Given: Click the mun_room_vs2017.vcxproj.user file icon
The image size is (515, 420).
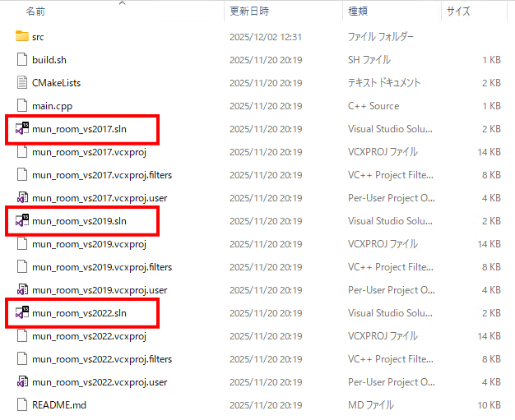Looking at the screenshot, I should (22, 198).
